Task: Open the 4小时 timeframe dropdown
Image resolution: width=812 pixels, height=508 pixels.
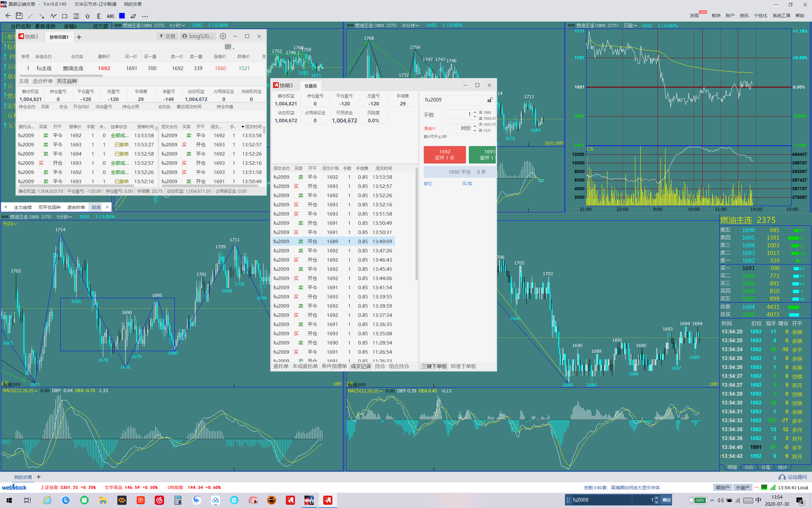Action: 177,25
